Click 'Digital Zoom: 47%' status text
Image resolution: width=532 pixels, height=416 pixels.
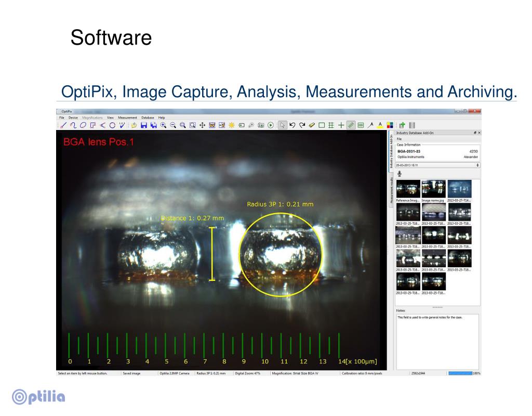tap(248, 373)
